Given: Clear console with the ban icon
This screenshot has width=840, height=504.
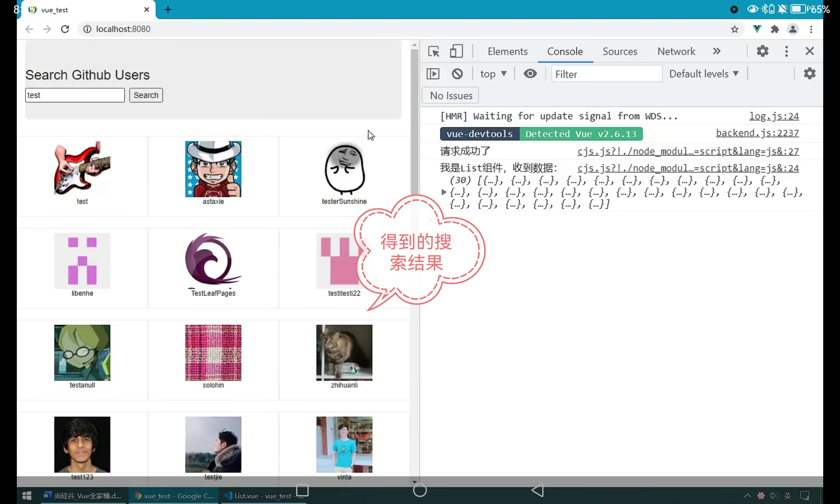Looking at the screenshot, I should pyautogui.click(x=457, y=74).
